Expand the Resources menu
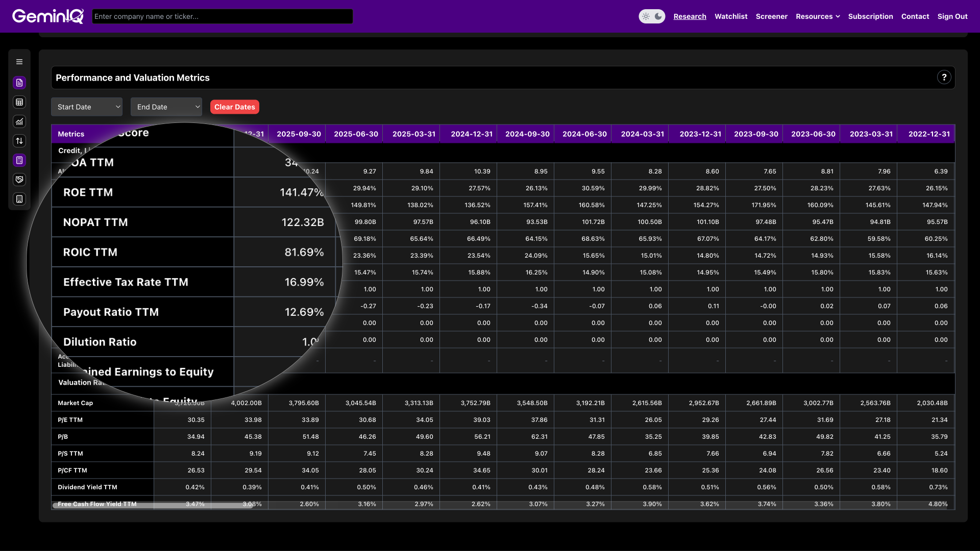Screen dimensions: 980x551 pyautogui.click(x=818, y=16)
